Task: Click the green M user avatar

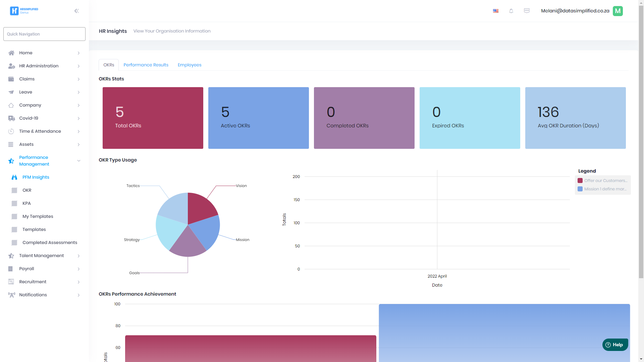Action: click(x=618, y=11)
